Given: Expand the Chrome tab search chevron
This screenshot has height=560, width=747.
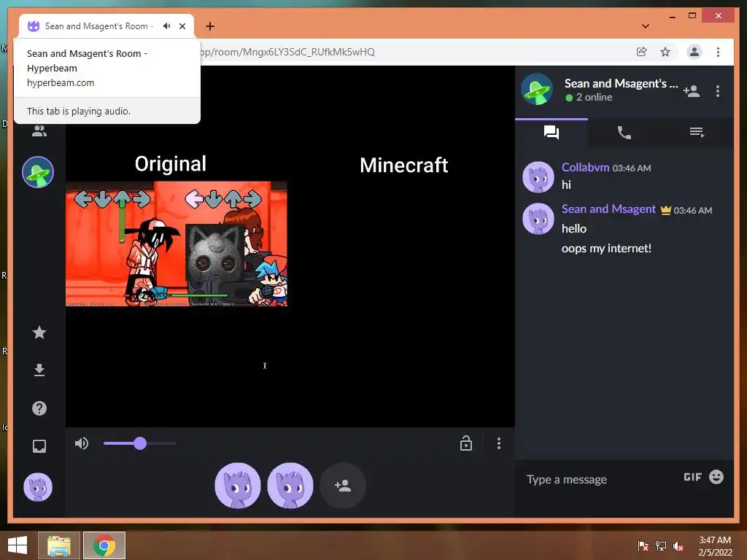Looking at the screenshot, I should click(646, 26).
